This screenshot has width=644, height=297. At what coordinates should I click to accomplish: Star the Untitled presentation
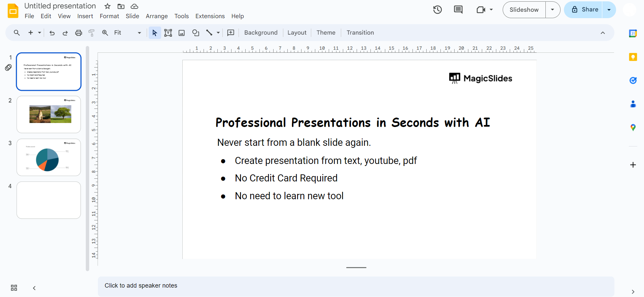point(107,6)
